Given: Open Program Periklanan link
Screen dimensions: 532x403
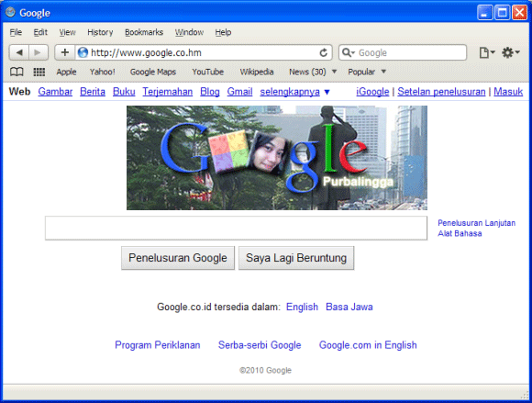Looking at the screenshot, I should pos(158,345).
